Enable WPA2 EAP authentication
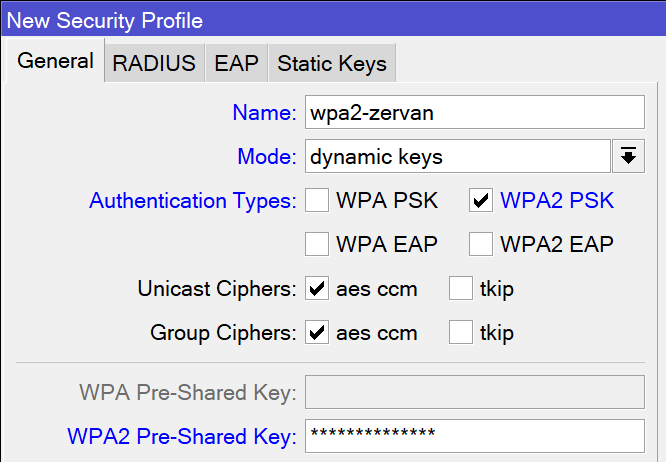Viewport: 666px width, 462px height. coord(481,243)
